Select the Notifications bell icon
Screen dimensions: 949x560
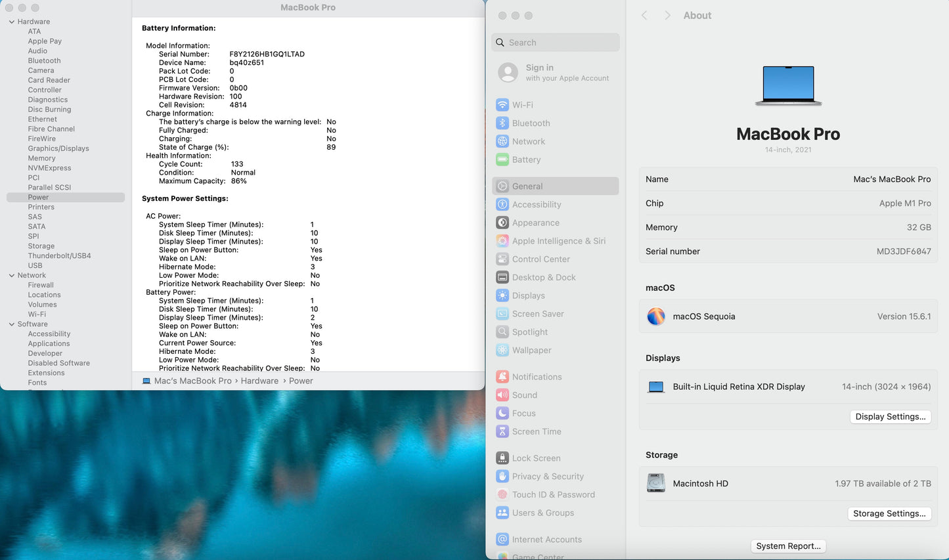tap(502, 377)
